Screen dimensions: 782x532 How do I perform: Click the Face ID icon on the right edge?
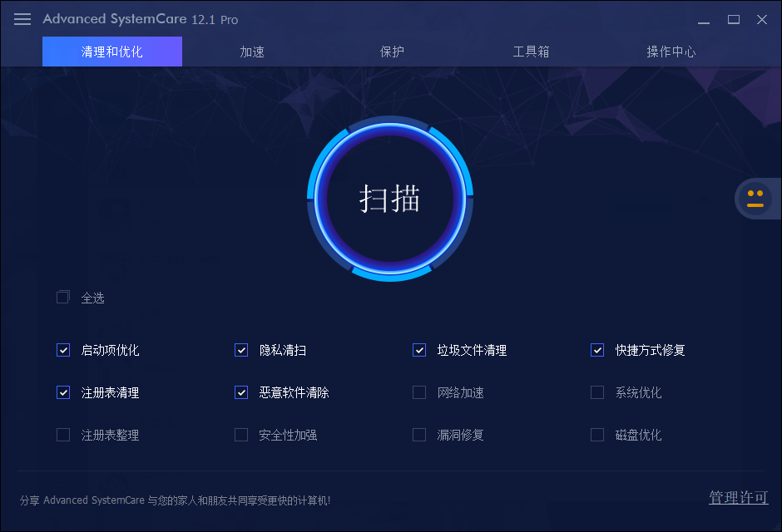click(755, 198)
